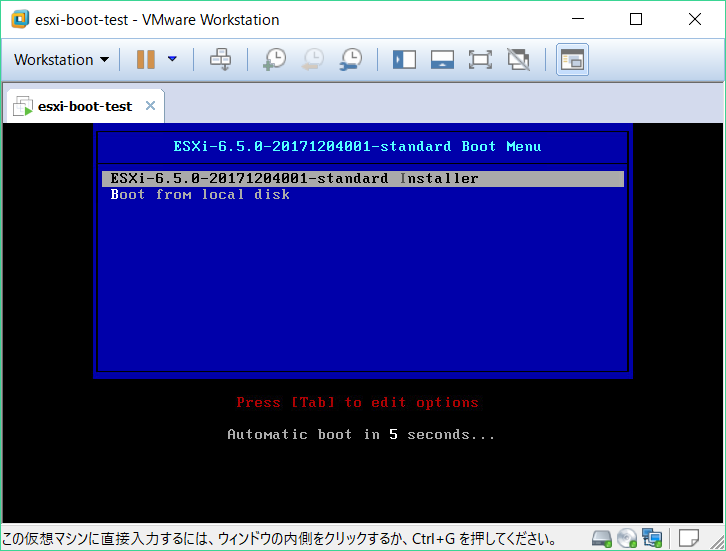Pause the virtual machine
The height and width of the screenshot is (551, 726).
coord(146,59)
